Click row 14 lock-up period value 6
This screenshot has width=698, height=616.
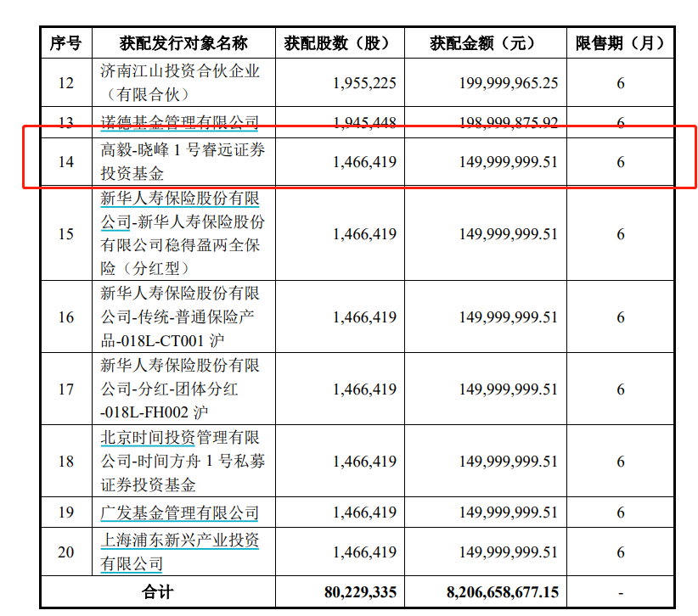click(x=621, y=162)
